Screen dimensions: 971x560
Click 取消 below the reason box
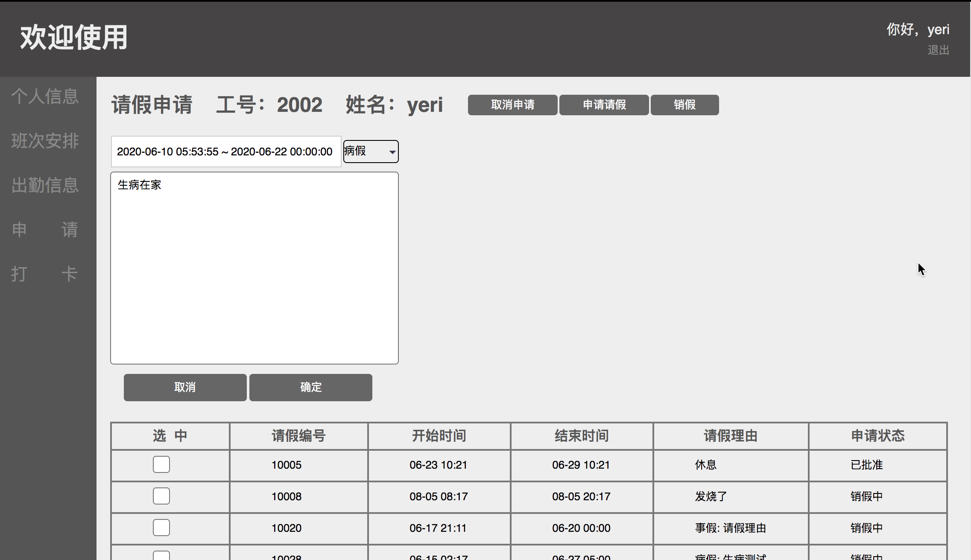(185, 388)
